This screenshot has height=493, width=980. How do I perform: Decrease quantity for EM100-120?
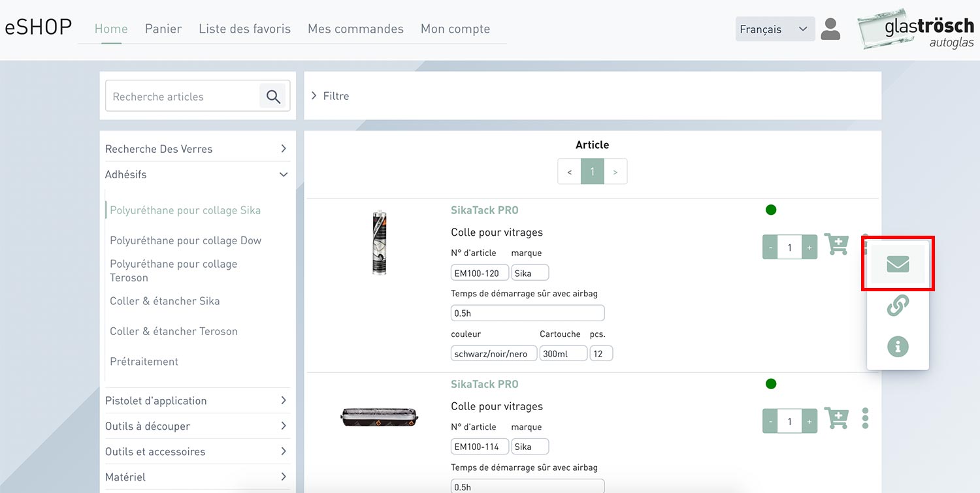point(770,247)
